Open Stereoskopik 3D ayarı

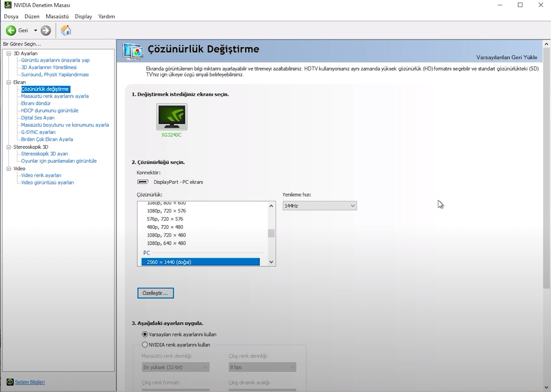point(45,154)
